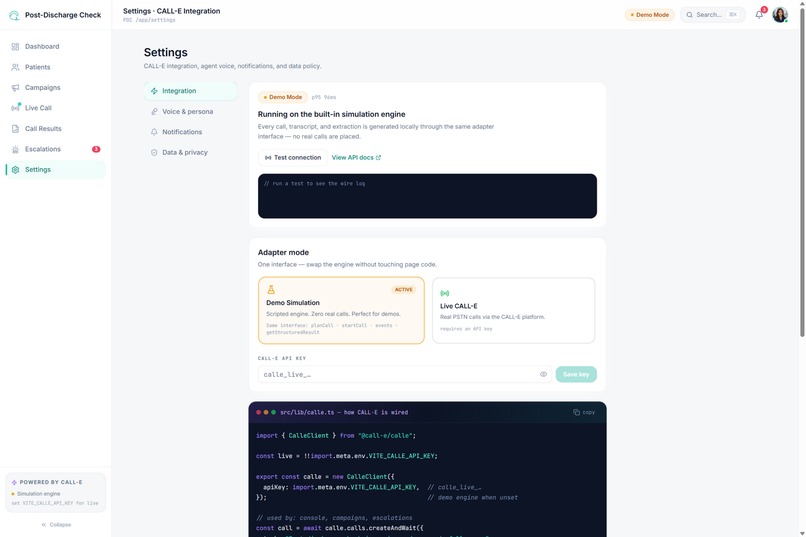Select Settings in the sidebar
Image resolution: width=806 pixels, height=537 pixels.
pos(55,170)
